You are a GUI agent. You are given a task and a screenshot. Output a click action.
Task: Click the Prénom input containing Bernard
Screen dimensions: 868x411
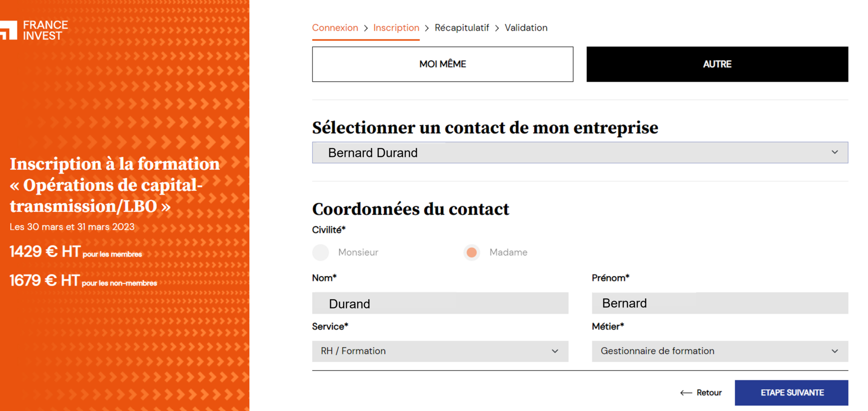click(720, 303)
